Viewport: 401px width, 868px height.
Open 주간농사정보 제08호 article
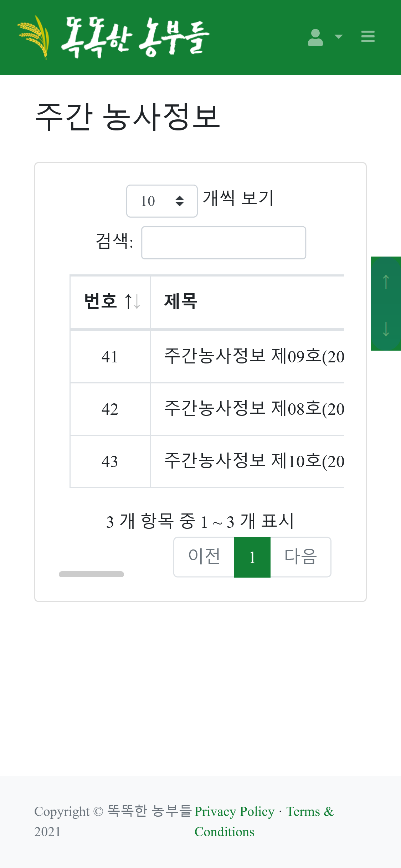pyautogui.click(x=254, y=409)
